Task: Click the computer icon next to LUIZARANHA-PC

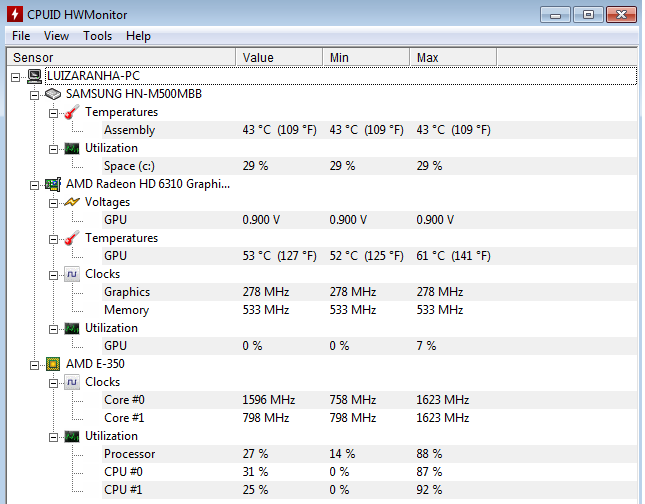Action: click(x=34, y=76)
